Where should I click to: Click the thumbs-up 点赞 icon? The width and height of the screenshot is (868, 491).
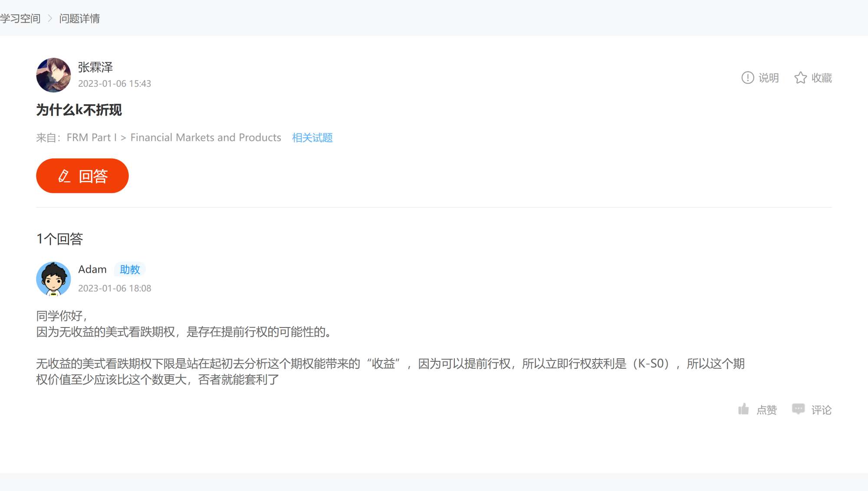coord(743,409)
